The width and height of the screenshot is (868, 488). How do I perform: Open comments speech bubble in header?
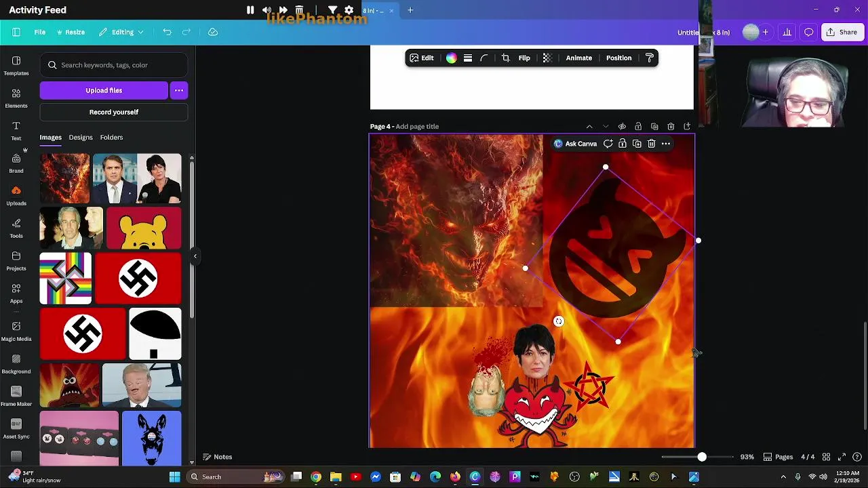click(x=808, y=32)
